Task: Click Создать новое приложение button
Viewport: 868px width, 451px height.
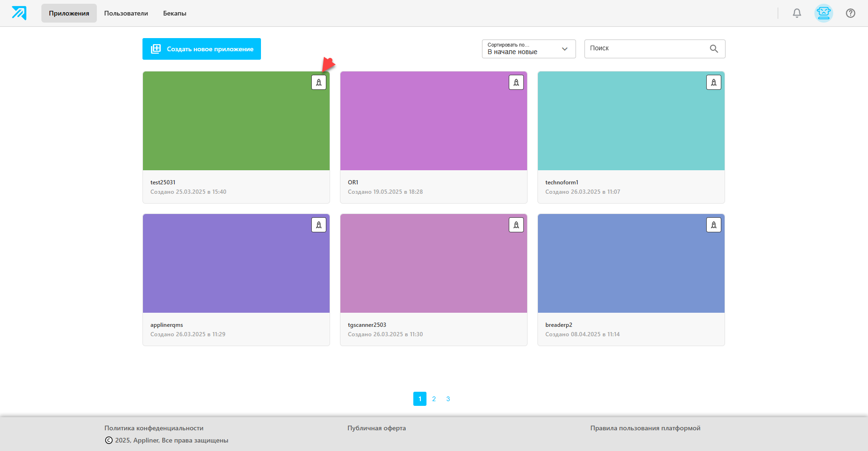Action: pyautogui.click(x=202, y=49)
